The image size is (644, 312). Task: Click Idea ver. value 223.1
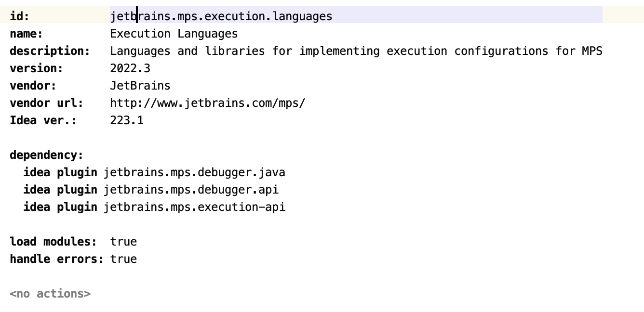127,120
